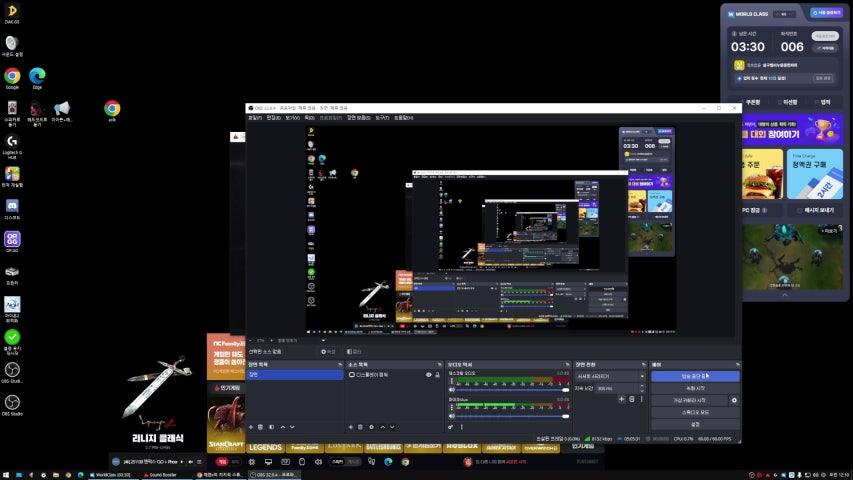Select the display capture source row

[394, 375]
